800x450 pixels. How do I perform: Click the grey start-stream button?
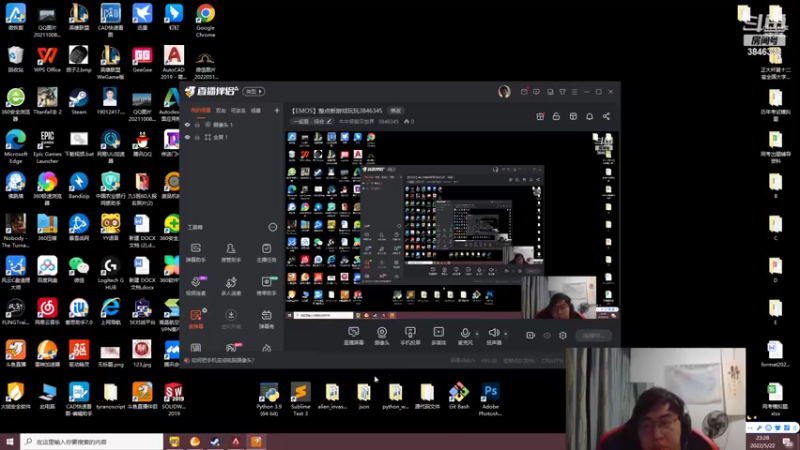593,335
